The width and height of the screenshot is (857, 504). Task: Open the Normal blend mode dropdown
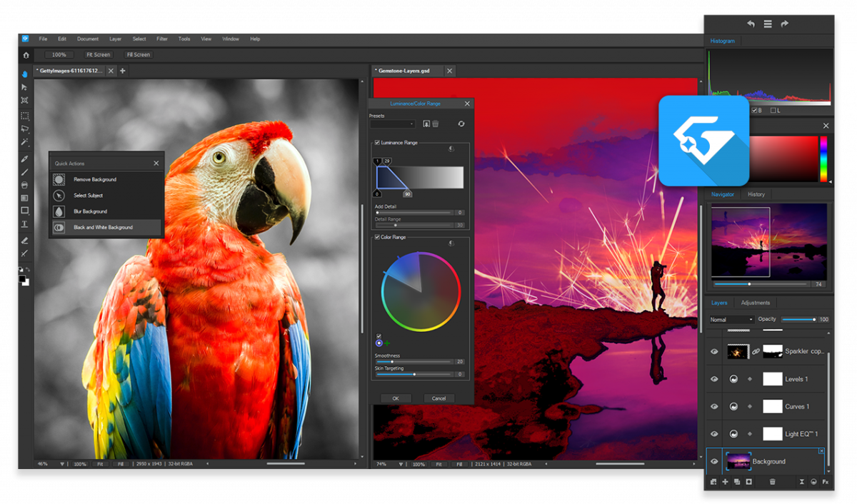pyautogui.click(x=731, y=319)
